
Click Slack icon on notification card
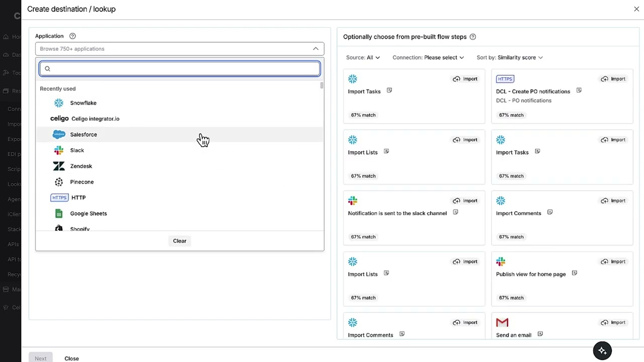[x=353, y=201]
